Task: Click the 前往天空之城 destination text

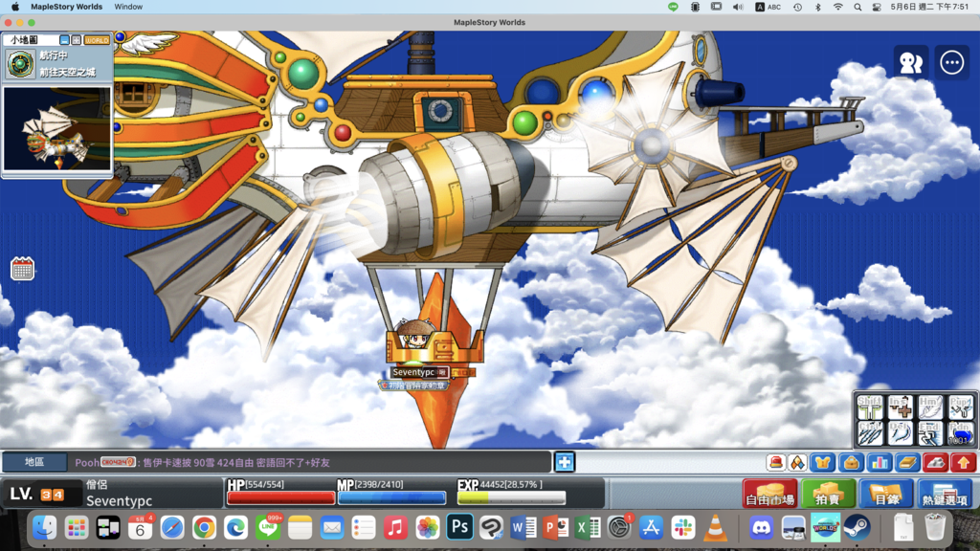Action: (x=68, y=73)
